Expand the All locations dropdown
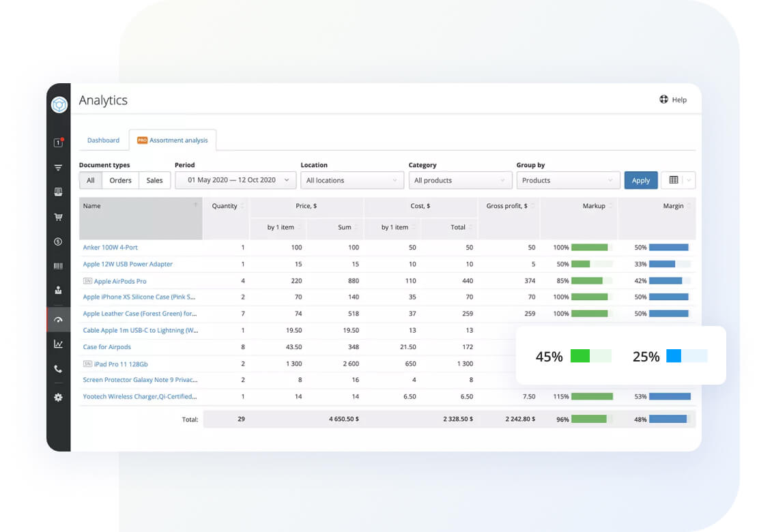 coord(352,180)
